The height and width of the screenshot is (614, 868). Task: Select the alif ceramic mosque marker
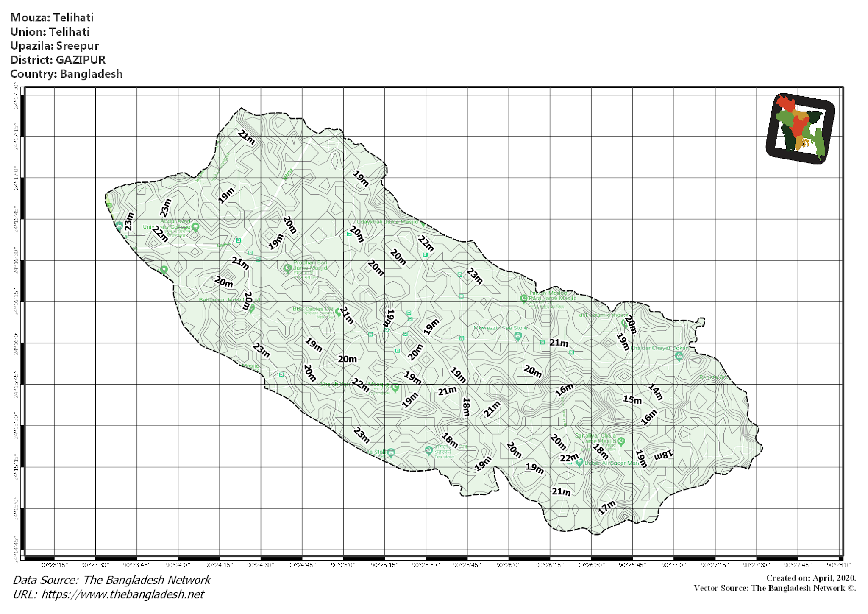pos(623,324)
